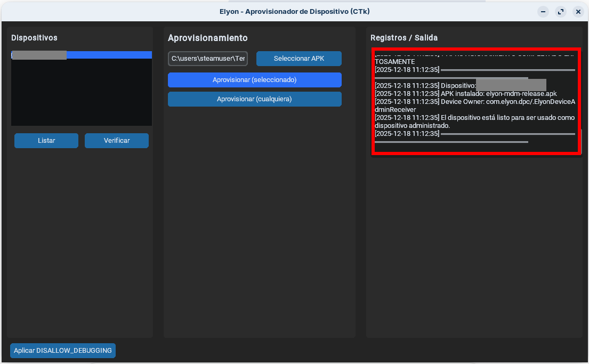Close the Elyon Aprovisionador window
This screenshot has height=364, width=589.
(x=578, y=11)
